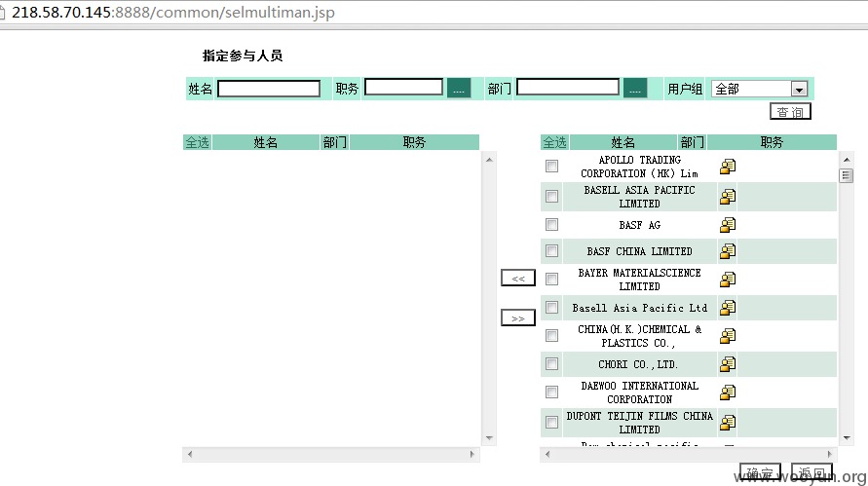Click left list horizontal scroll-left arrow
This screenshot has width=868, height=486.
coord(190,454)
